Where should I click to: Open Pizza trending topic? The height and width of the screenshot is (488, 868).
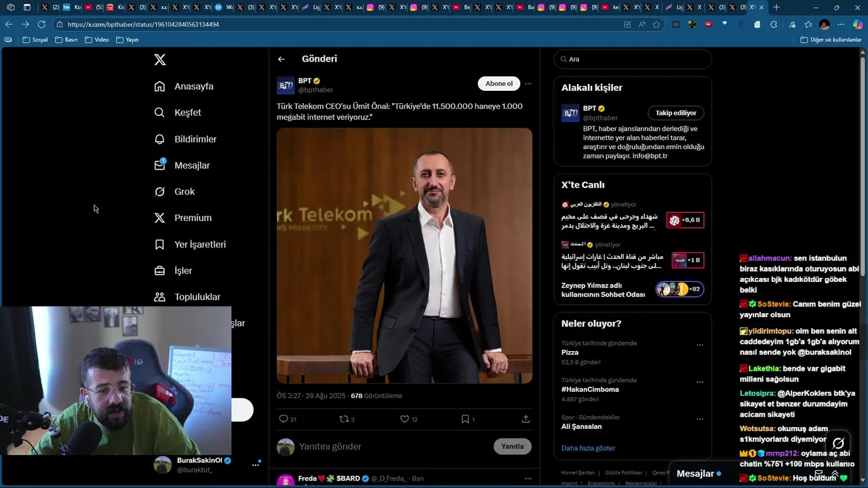[x=570, y=352]
